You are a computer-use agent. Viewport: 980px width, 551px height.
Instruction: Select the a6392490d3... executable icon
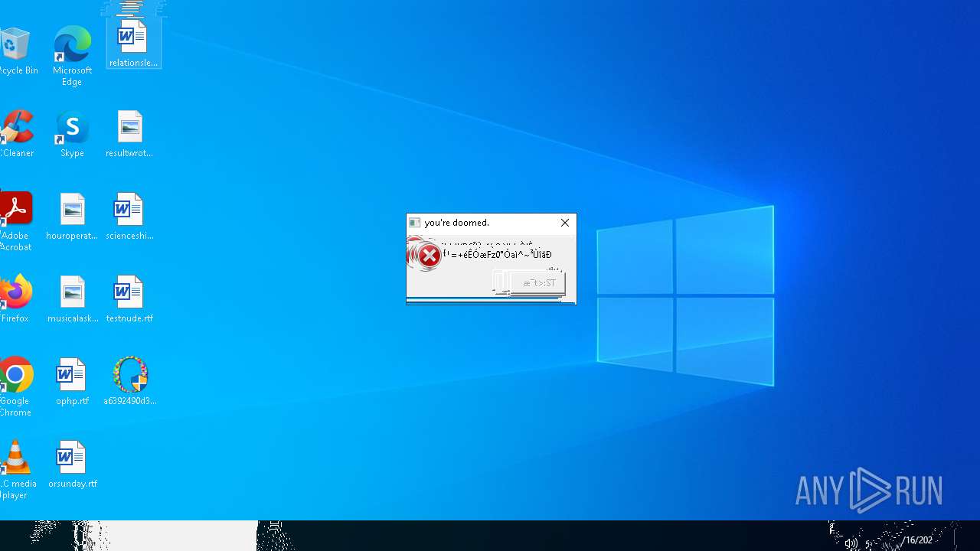pos(129,382)
